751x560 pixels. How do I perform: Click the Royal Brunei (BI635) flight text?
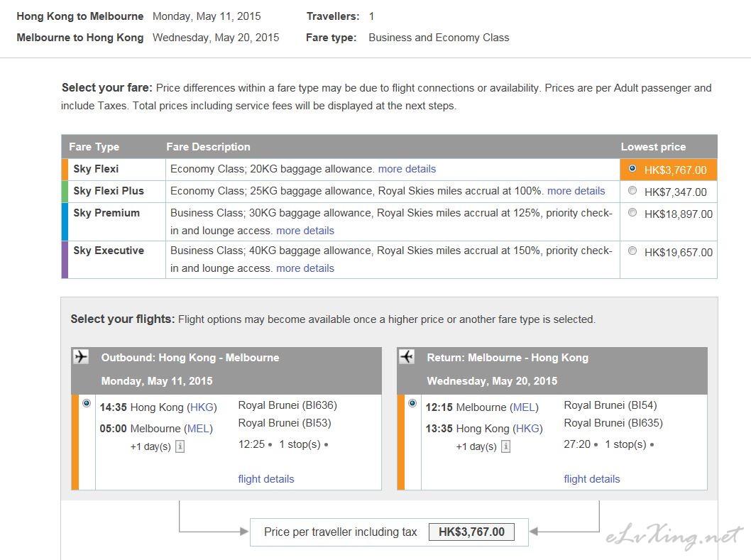(x=613, y=423)
